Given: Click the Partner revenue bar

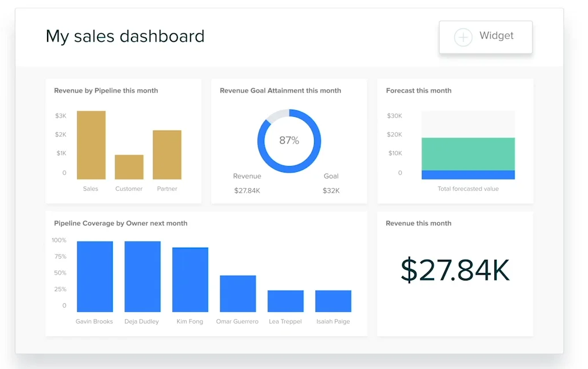Looking at the screenshot, I should point(167,155).
